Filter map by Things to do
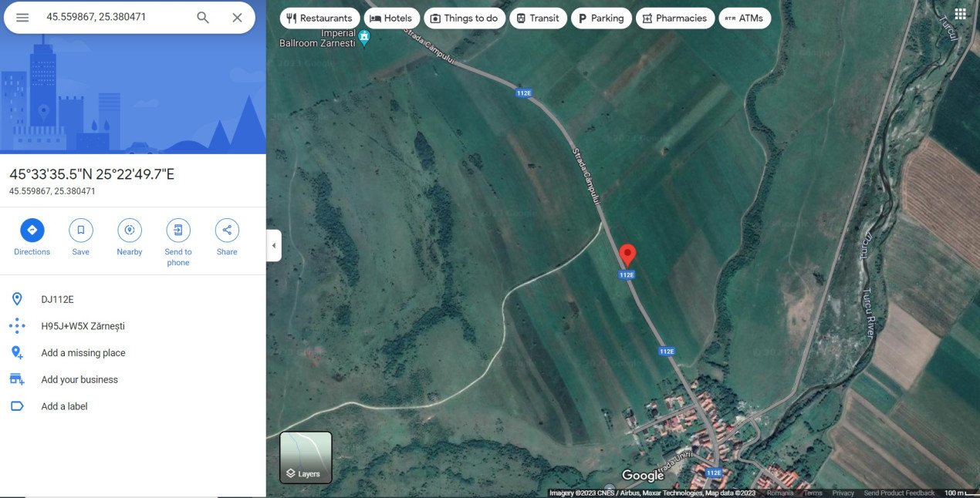 point(465,18)
